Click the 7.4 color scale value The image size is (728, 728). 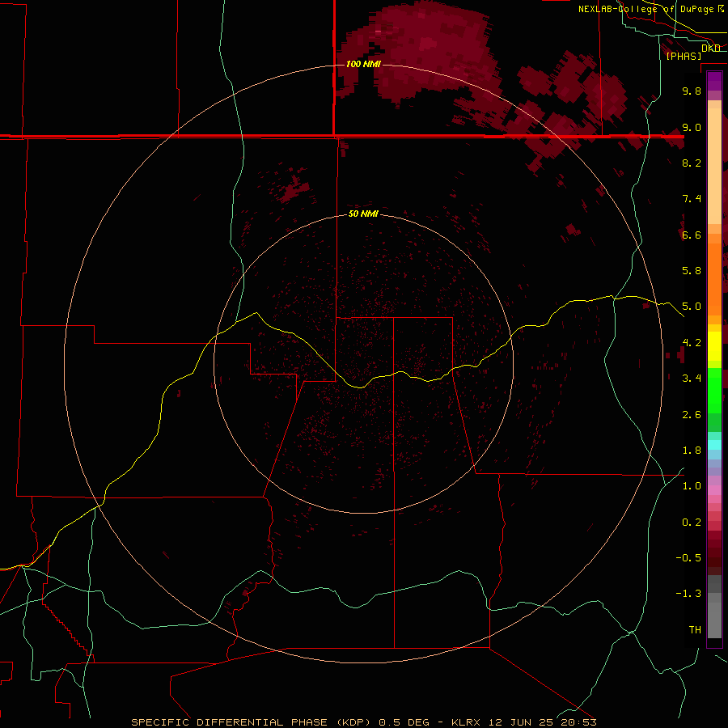(x=692, y=199)
